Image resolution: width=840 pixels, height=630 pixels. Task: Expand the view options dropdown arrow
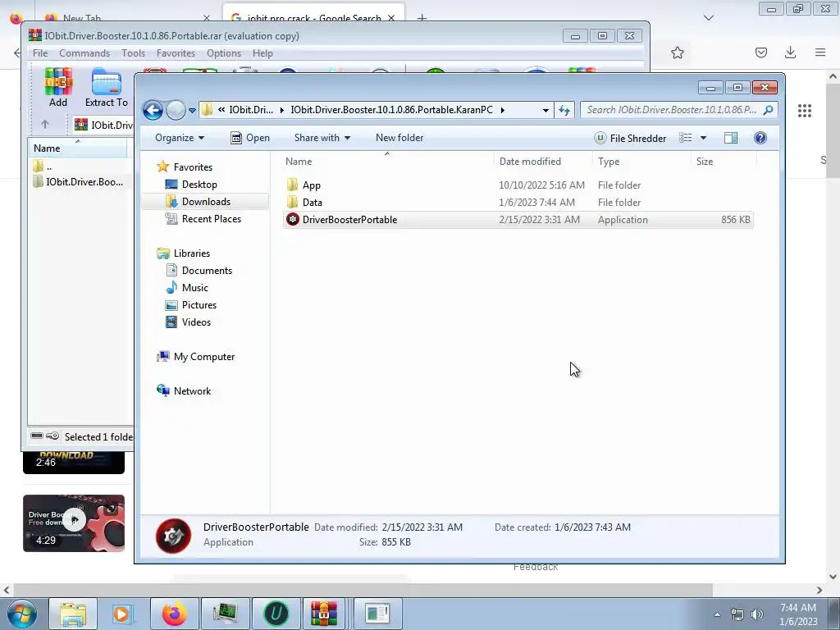703,138
